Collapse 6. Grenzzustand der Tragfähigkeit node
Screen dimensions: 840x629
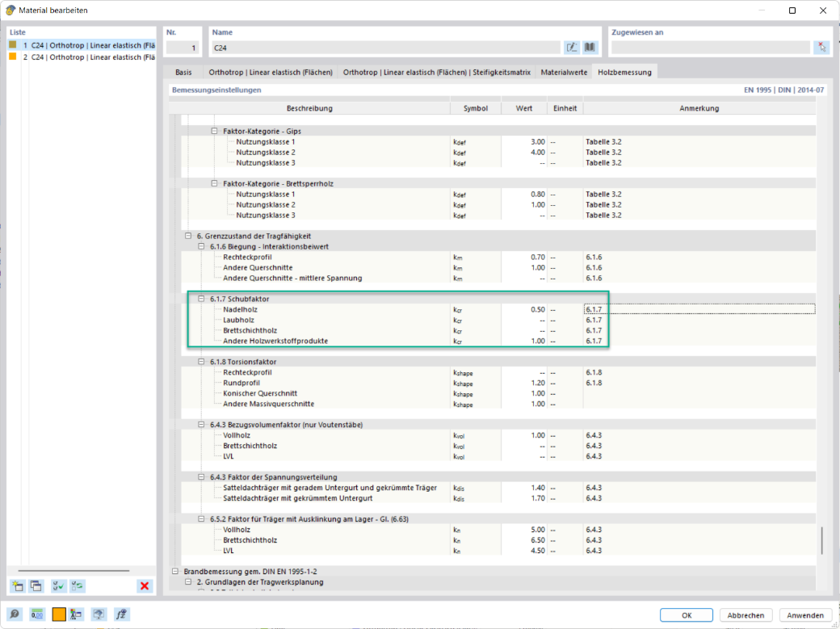(x=188, y=236)
